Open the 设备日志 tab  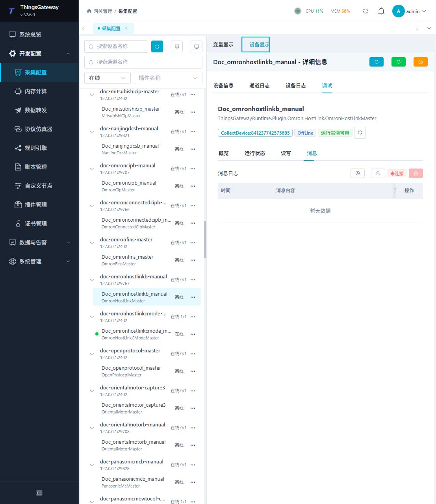coord(296,85)
